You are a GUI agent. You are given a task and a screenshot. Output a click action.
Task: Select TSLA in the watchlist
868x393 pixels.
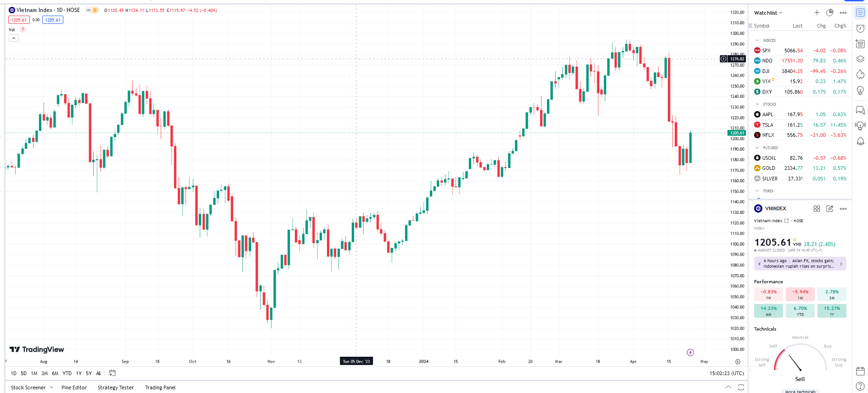point(767,125)
